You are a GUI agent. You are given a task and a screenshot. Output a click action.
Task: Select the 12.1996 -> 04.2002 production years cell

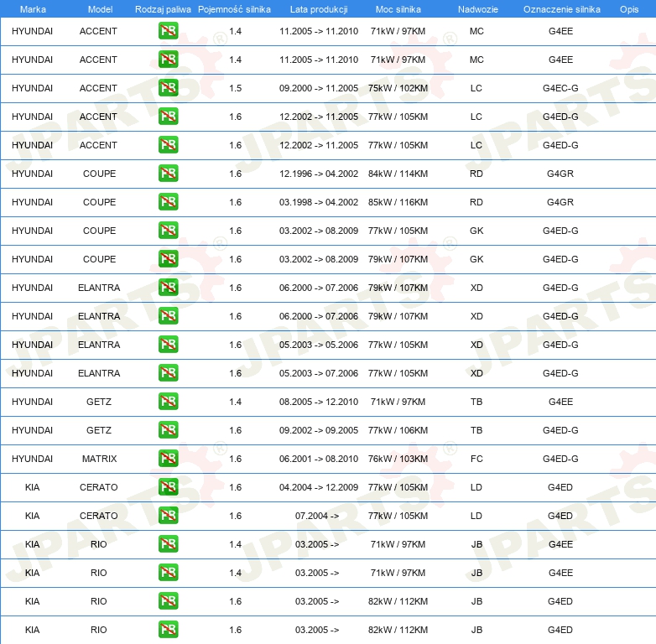pyautogui.click(x=319, y=174)
